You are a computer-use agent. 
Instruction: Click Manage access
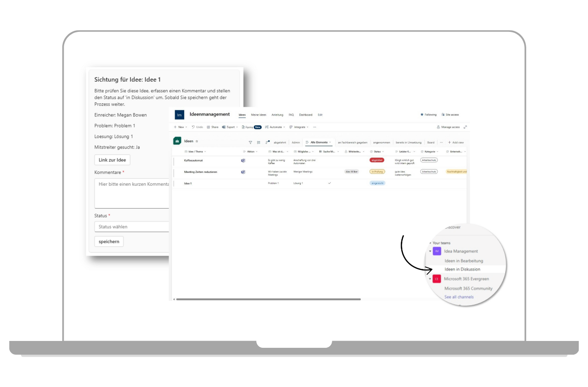pos(448,127)
